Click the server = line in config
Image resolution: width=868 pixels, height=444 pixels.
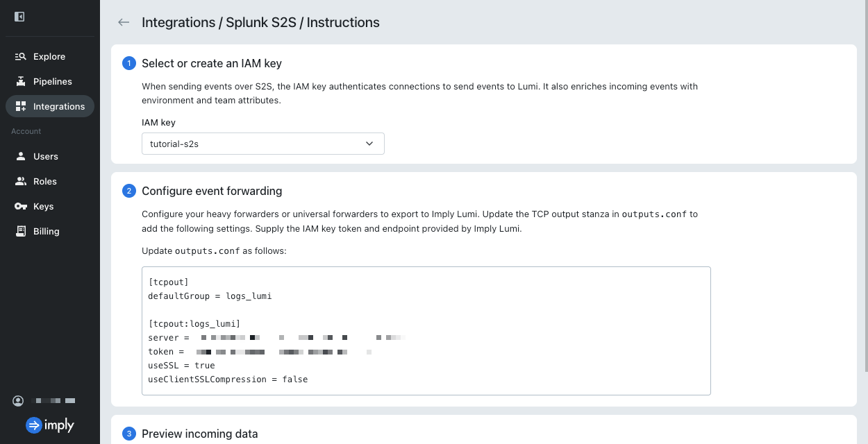[x=276, y=338]
